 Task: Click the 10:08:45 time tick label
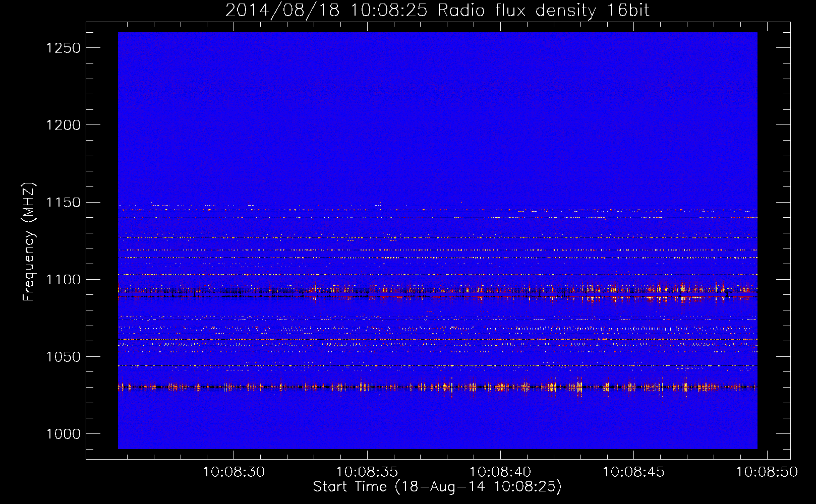point(634,472)
